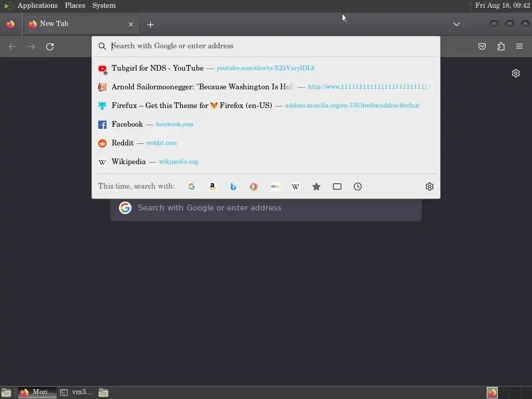
Task: Open the Firefox hamburger application menu
Action: pyautogui.click(x=520, y=46)
